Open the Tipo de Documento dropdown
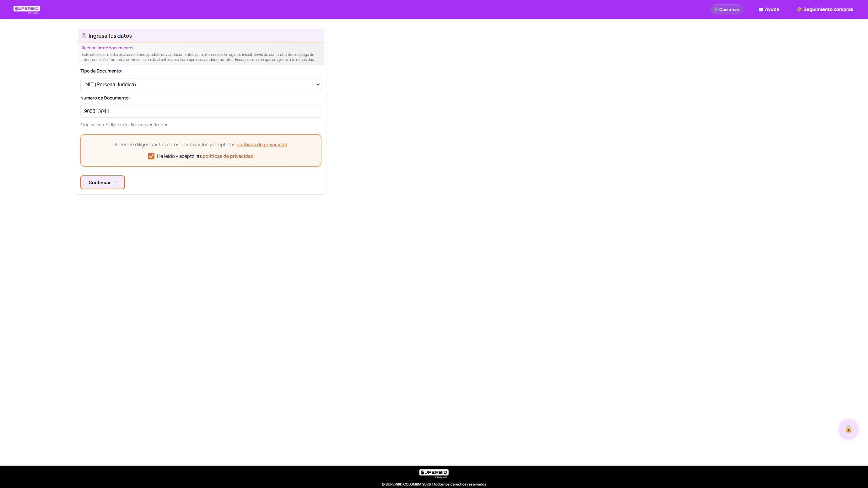This screenshot has height=488, width=868. (x=201, y=84)
